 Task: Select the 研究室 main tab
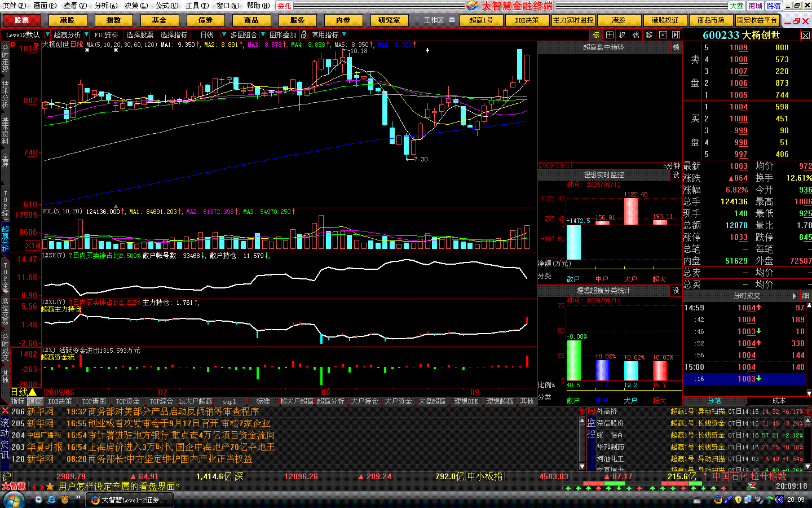coord(389,20)
